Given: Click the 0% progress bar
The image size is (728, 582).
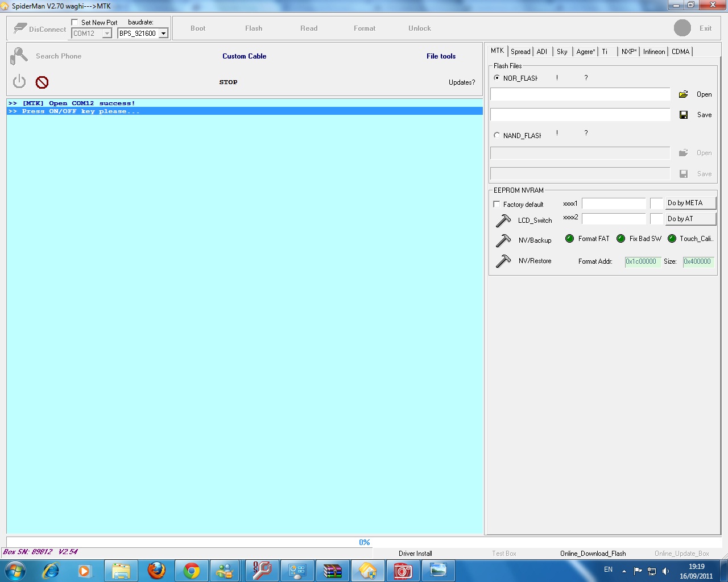Looking at the screenshot, I should click(x=363, y=542).
